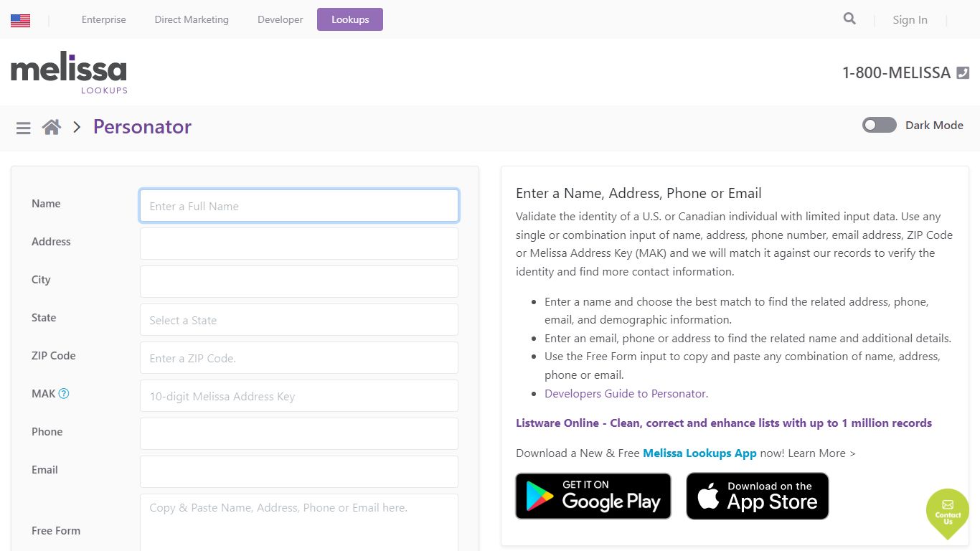The width and height of the screenshot is (980, 551).
Task: Click the Personator breadcrumb title
Action: [x=142, y=127]
